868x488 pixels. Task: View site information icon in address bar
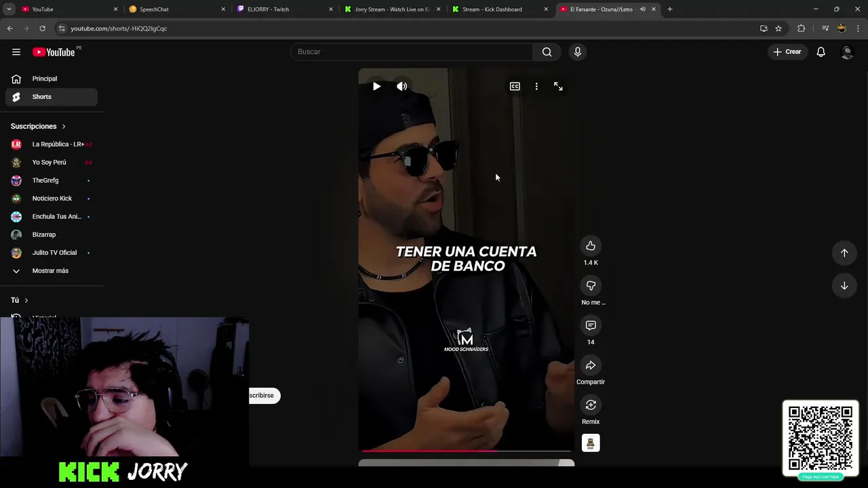click(x=62, y=28)
